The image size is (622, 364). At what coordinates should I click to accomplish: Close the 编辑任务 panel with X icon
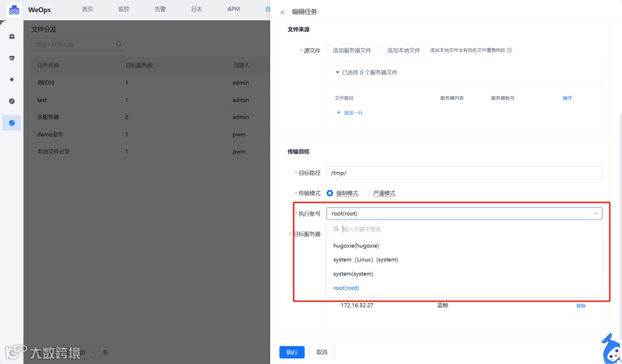(282, 12)
